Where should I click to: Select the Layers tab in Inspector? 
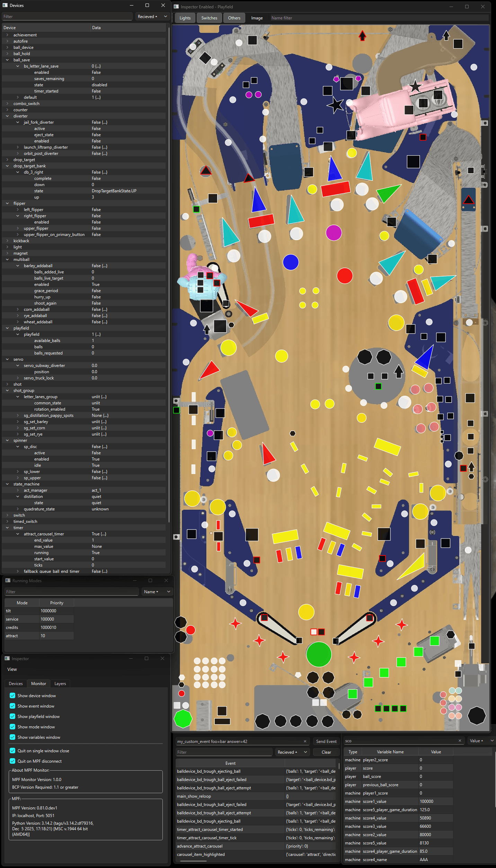tap(60, 683)
